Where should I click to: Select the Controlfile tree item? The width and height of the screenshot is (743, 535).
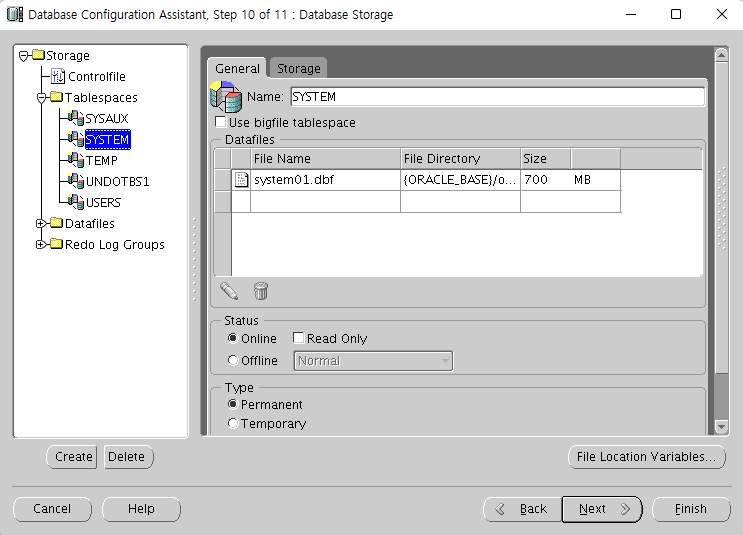(97, 76)
